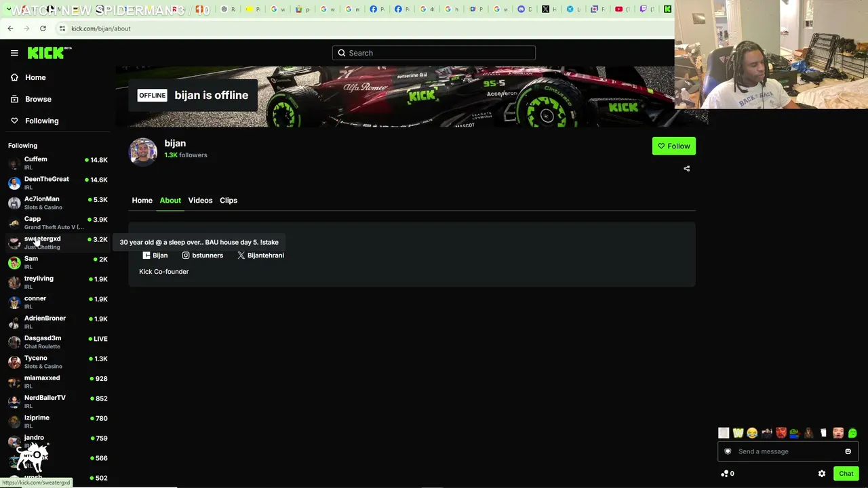Insert the W emote
Viewport: 868px width, 488px height.
pos(738,433)
